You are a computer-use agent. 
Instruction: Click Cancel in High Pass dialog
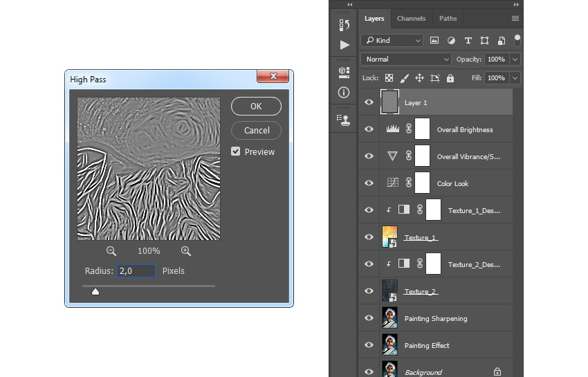256,130
